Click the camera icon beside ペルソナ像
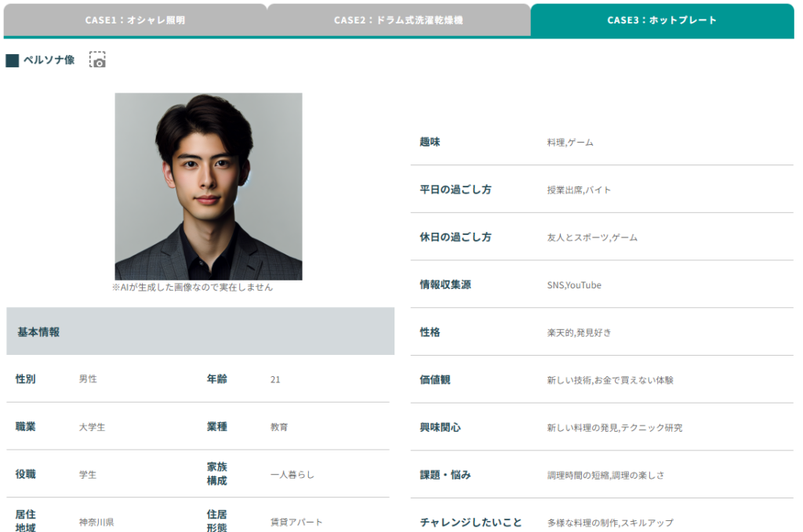The width and height of the screenshot is (803, 532). [x=97, y=60]
